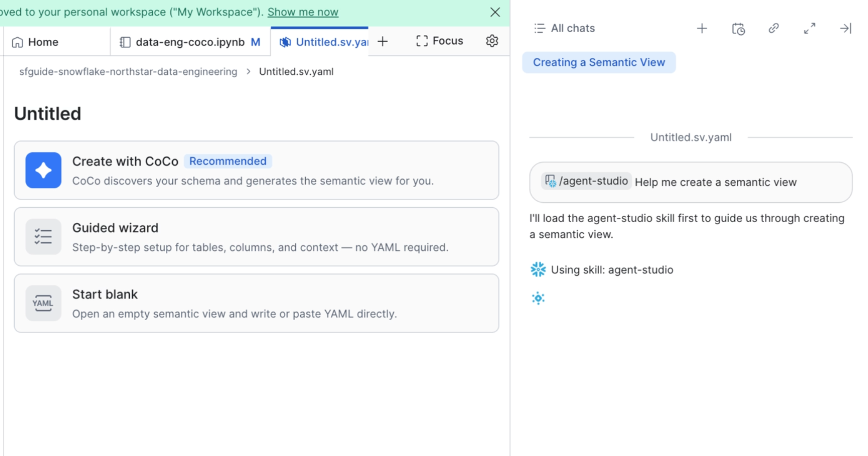This screenshot has width=868, height=456.
Task: Click the Guided wizard checklist icon
Action: click(44, 237)
